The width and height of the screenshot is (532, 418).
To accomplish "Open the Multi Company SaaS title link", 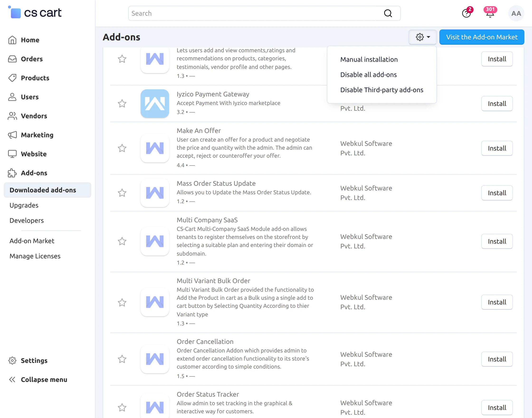I will click(x=207, y=220).
